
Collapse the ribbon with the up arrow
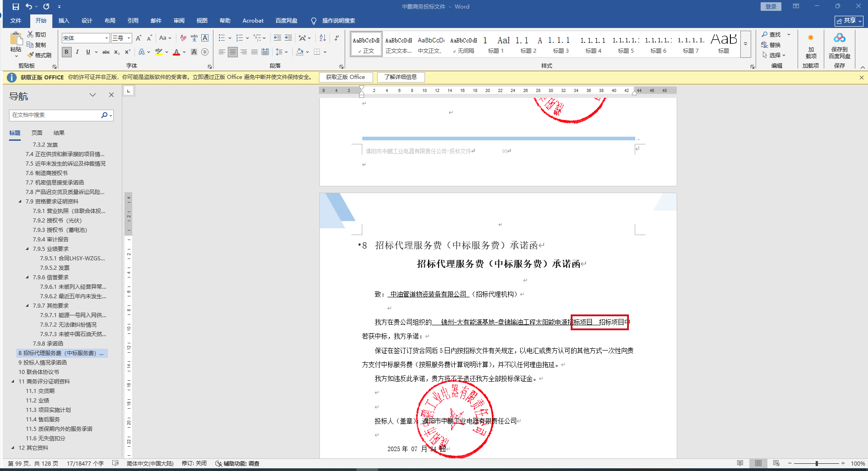(x=863, y=67)
